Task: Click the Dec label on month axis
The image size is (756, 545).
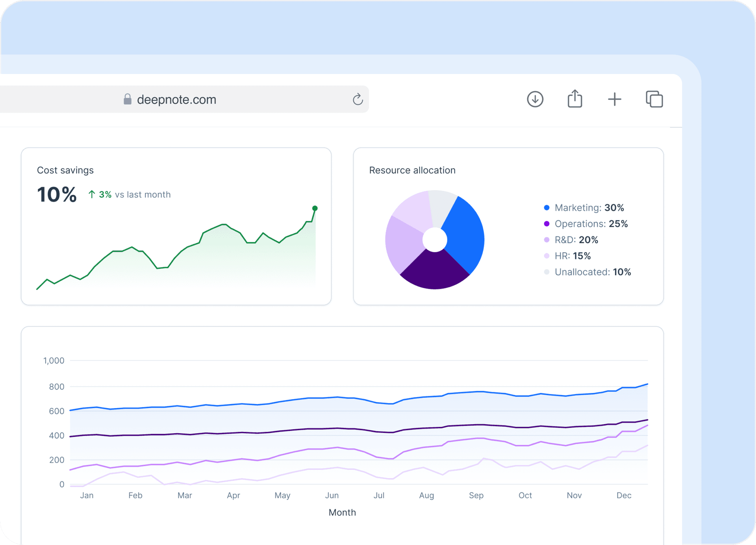Action: pyautogui.click(x=624, y=495)
